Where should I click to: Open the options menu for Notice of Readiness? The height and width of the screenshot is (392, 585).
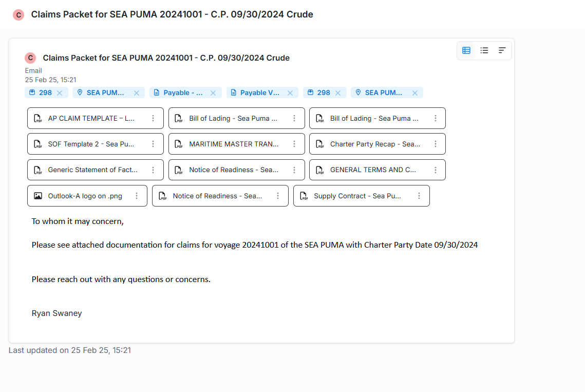click(294, 170)
